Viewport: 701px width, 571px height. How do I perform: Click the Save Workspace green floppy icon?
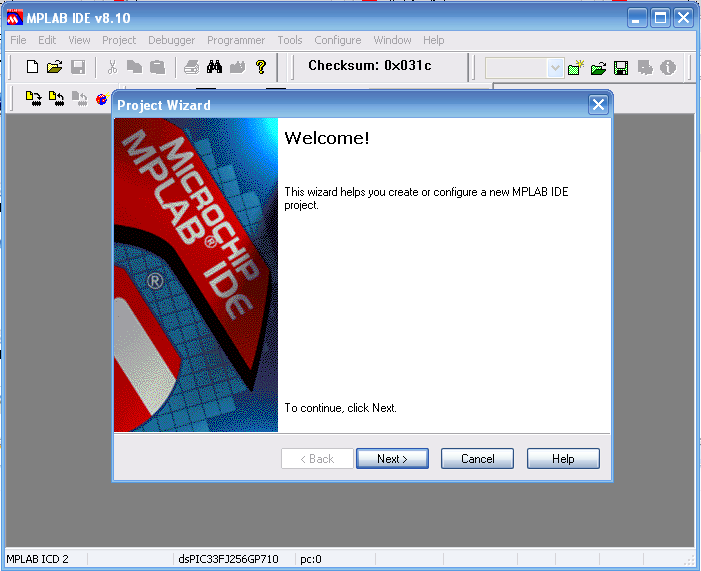point(621,68)
